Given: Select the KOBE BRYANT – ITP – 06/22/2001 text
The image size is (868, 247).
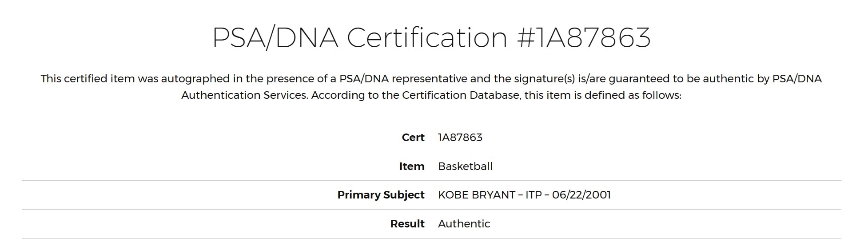Looking at the screenshot, I should click(x=524, y=195).
